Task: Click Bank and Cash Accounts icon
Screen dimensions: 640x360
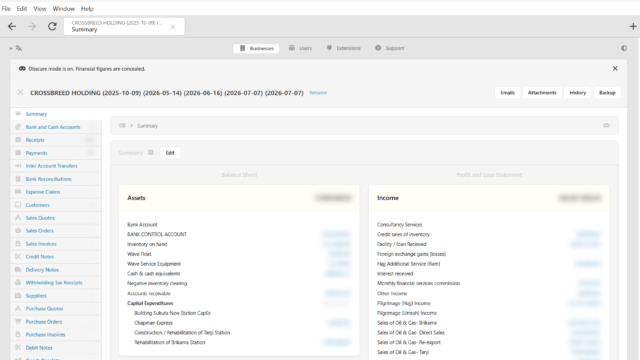Action: tap(18, 127)
